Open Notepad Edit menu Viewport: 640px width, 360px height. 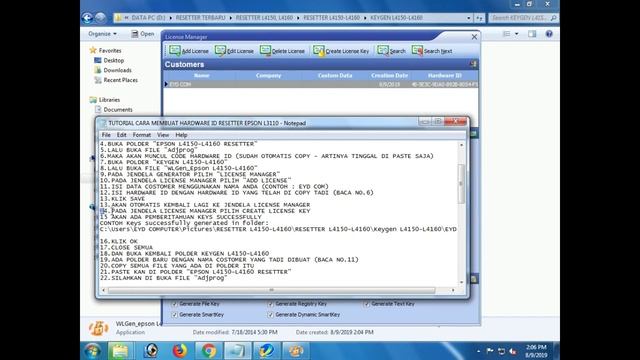click(122, 135)
